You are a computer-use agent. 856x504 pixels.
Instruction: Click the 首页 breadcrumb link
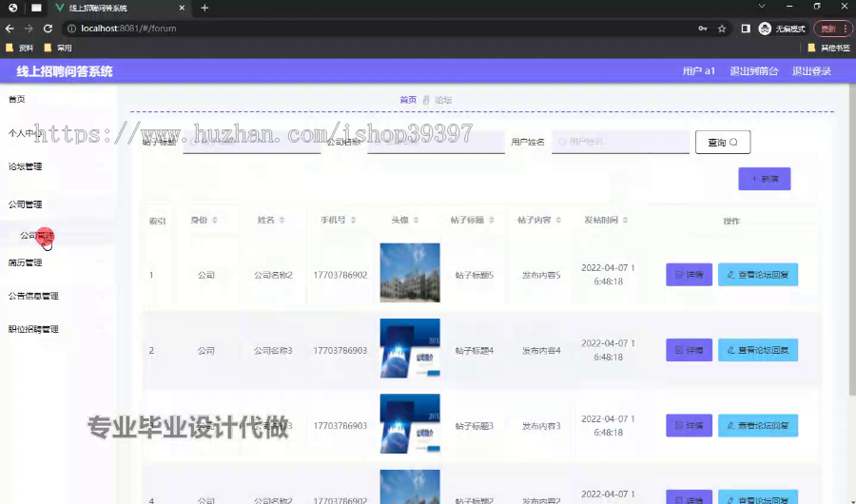coord(408,100)
